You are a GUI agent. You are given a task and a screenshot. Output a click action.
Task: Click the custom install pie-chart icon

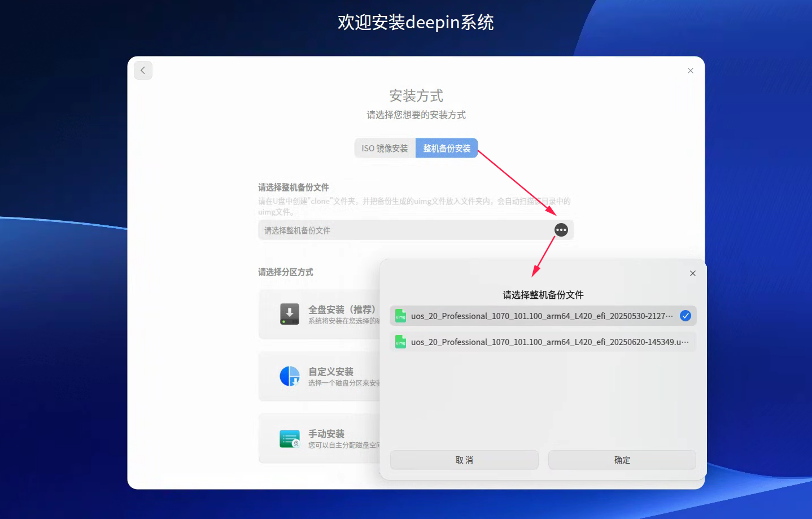[290, 376]
